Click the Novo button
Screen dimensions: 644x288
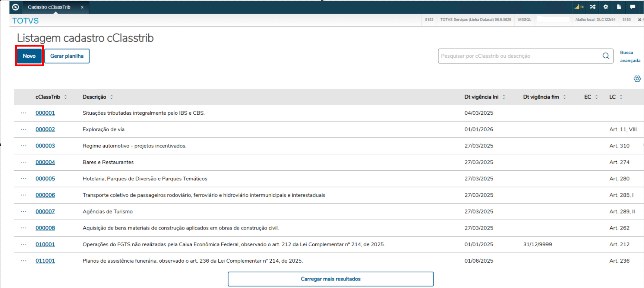coord(29,56)
